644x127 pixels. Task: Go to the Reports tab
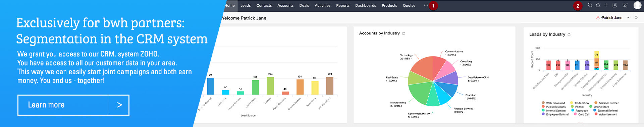pyautogui.click(x=343, y=6)
